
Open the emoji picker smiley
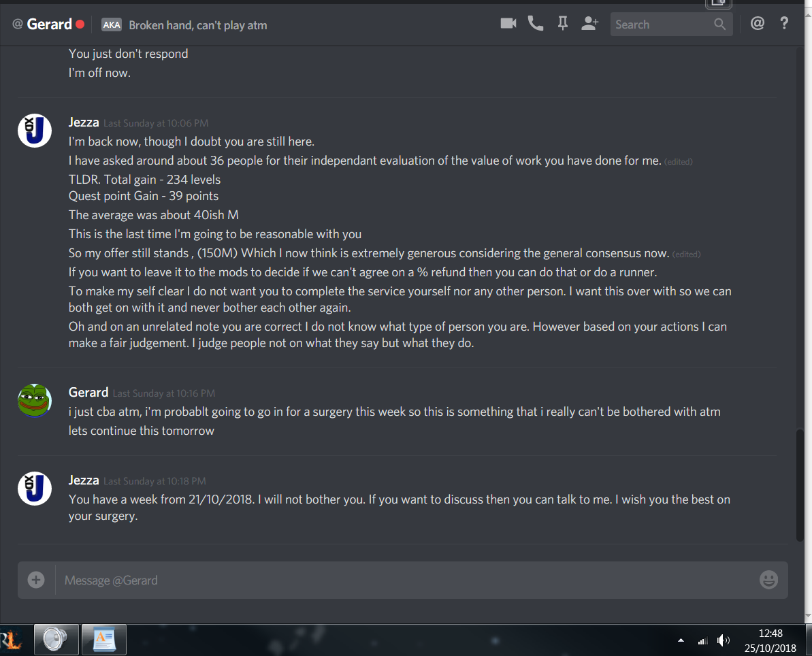(x=768, y=579)
